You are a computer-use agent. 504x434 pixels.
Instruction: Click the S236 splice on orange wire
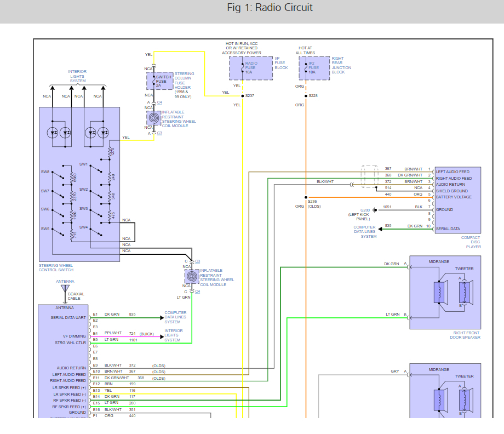tap(306, 197)
